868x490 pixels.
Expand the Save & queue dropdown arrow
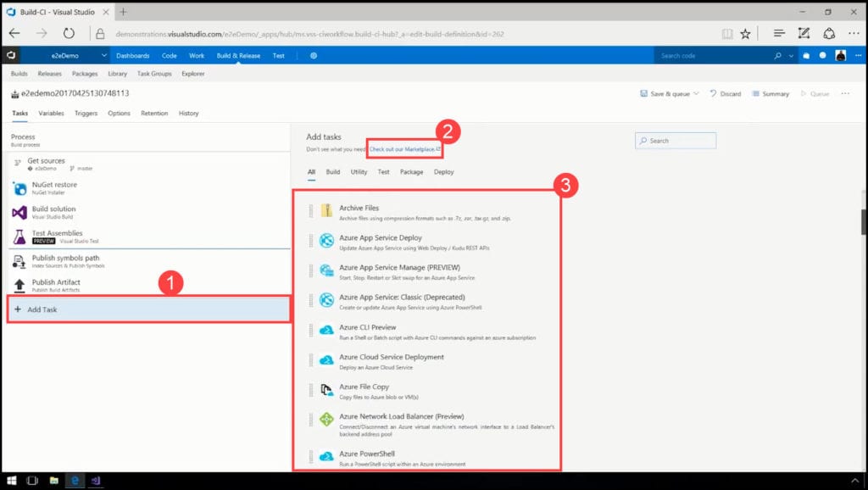697,93
